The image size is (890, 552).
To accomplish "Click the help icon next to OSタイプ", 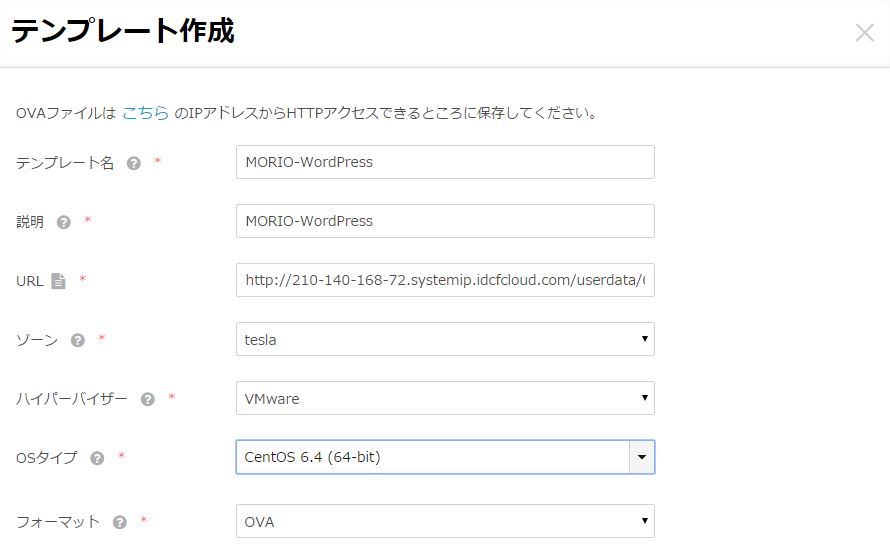I will coord(97,458).
